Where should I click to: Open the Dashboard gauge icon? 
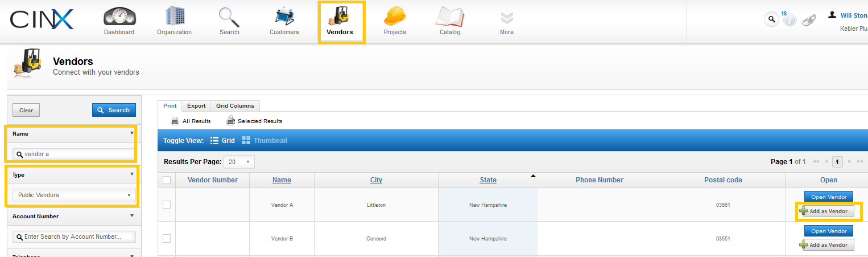[x=119, y=16]
